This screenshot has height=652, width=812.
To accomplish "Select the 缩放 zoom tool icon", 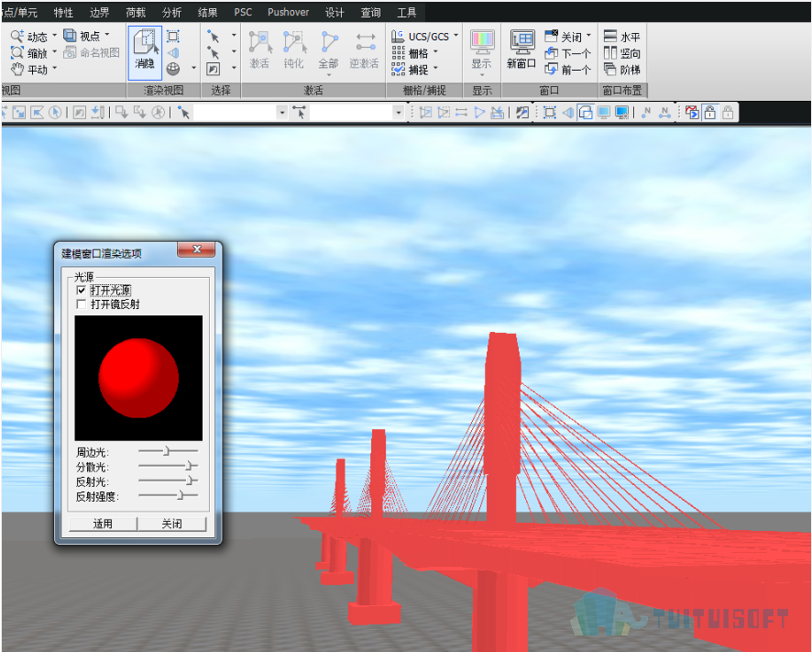I will click(x=17, y=52).
